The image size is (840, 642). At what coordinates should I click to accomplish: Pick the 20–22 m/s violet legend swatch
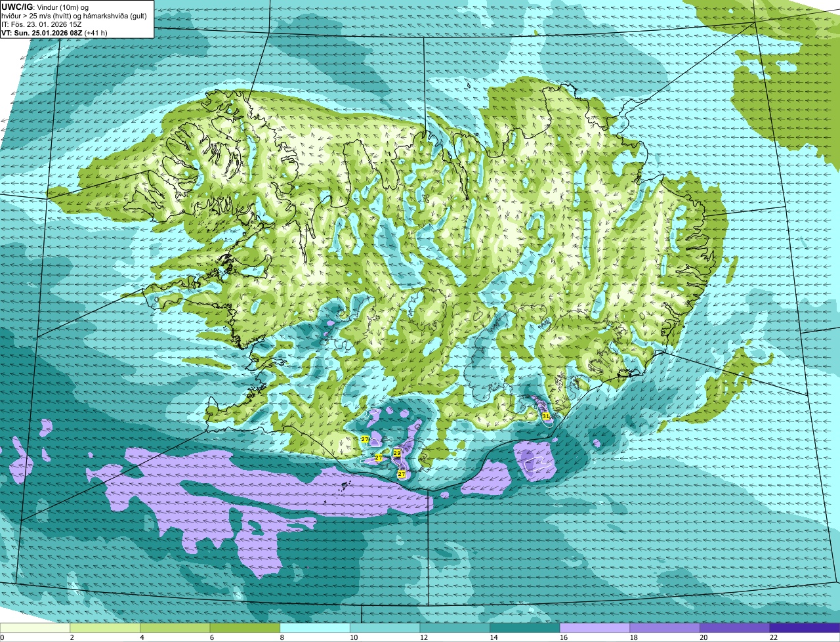[x=735, y=628]
